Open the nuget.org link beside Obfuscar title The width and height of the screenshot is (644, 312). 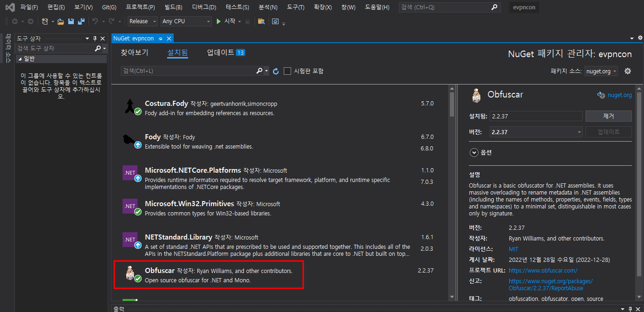click(619, 95)
